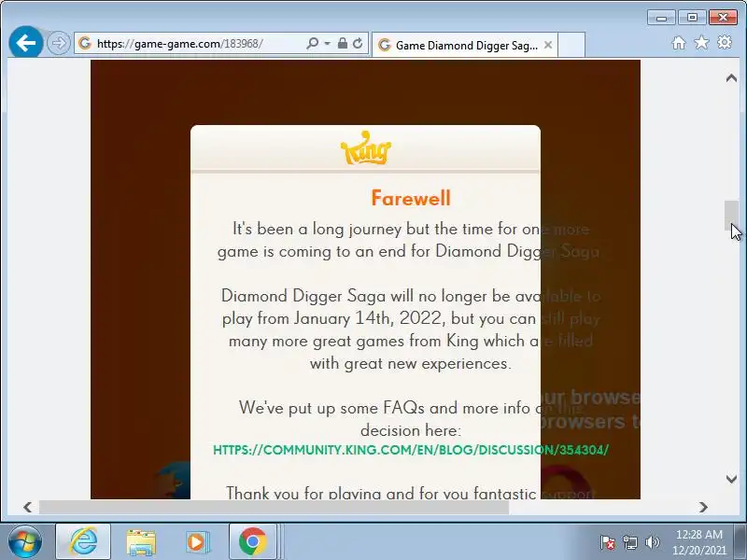Click the Forward navigation arrow

click(x=59, y=43)
